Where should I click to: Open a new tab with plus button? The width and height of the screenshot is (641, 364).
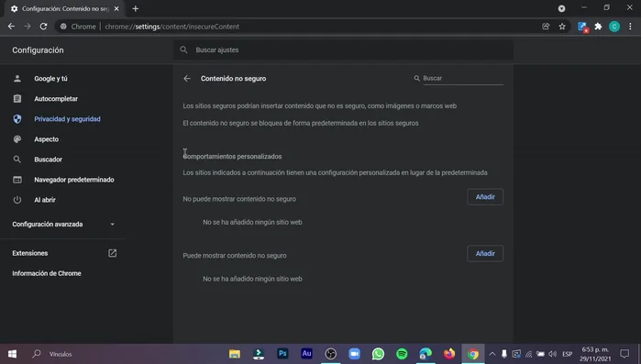click(x=136, y=8)
